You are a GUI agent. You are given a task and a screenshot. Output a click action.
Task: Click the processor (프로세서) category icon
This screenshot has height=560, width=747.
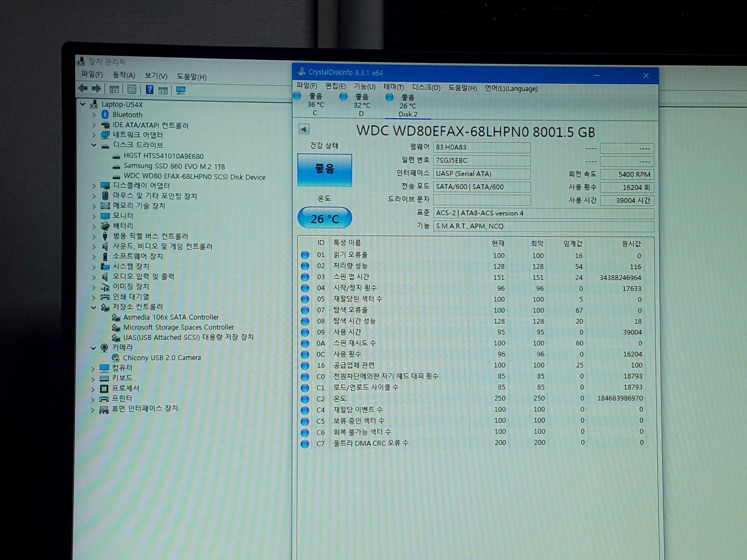(104, 389)
